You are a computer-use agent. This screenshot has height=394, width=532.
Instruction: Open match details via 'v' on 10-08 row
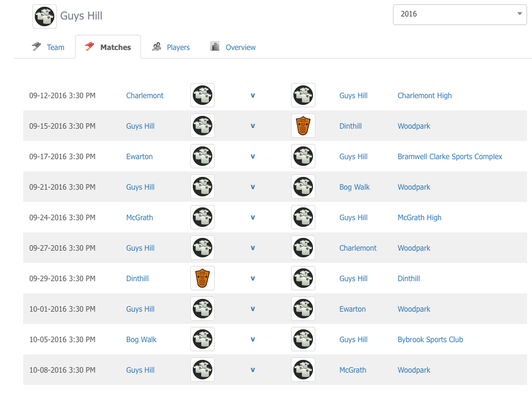click(253, 370)
